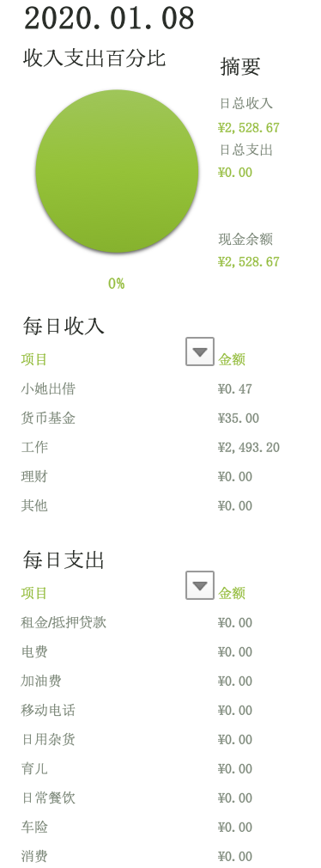Viewport: 321px width, 868px height.
Task: Click the 加油费 expense item
Action: pos(41,682)
